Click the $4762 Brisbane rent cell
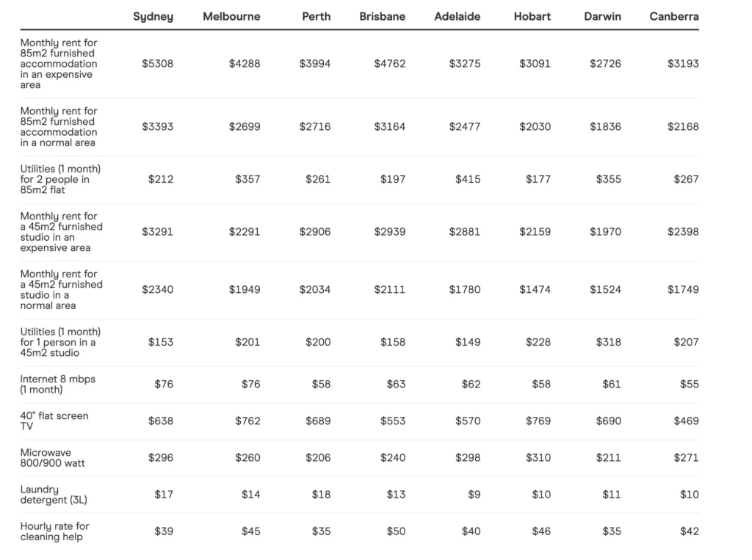This screenshot has height=560, width=752. [x=389, y=64]
